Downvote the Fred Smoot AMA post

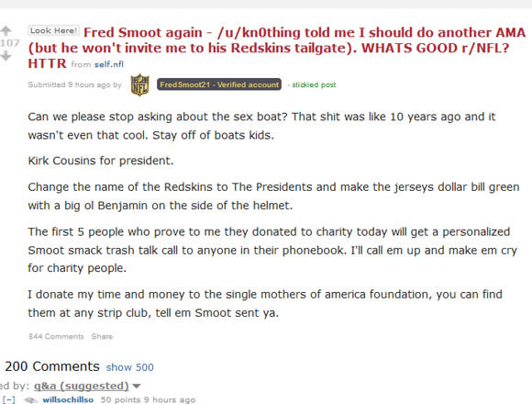(6, 55)
